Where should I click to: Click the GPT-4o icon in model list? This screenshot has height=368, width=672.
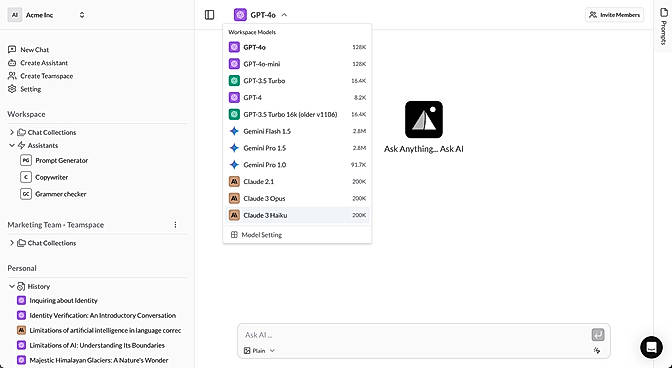click(234, 47)
